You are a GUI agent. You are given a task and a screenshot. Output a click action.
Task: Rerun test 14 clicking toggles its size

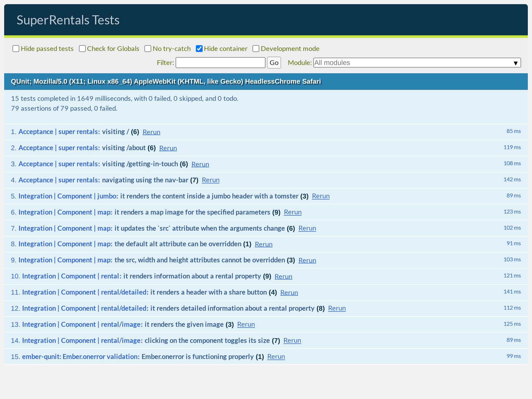pos(292,341)
